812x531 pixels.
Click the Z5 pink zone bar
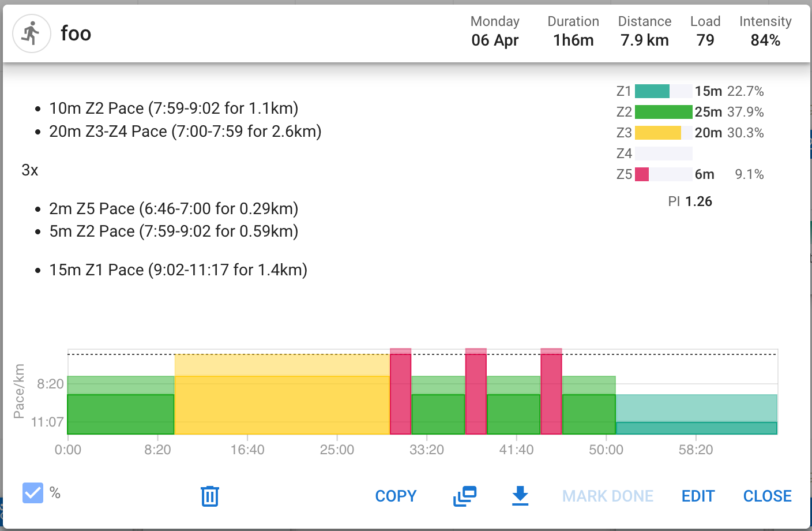tap(642, 174)
